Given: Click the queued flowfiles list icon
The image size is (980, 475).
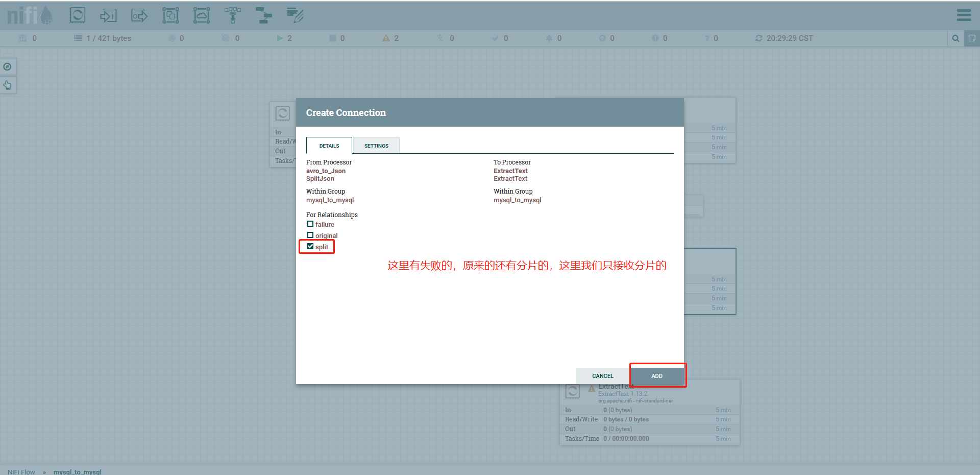Looking at the screenshot, I should point(78,38).
